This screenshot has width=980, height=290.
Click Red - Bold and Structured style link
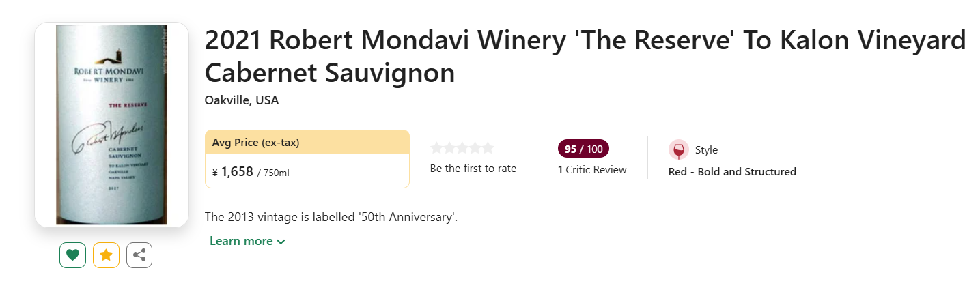pos(732,172)
